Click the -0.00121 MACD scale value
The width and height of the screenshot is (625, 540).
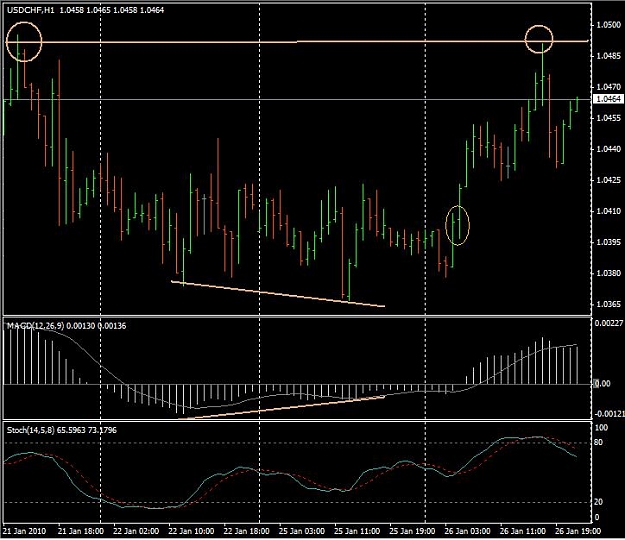coord(609,414)
